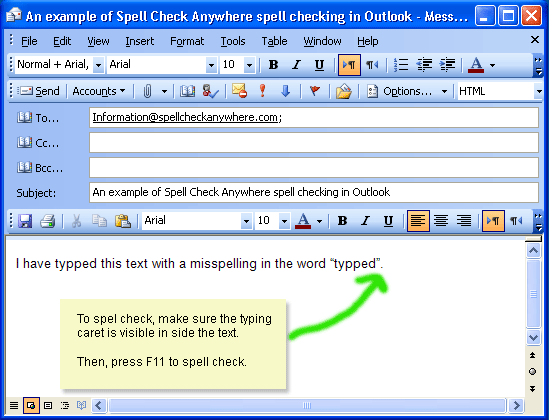The width and height of the screenshot is (549, 420).
Task: Set High importance with the exclamation icon
Action: click(x=263, y=91)
